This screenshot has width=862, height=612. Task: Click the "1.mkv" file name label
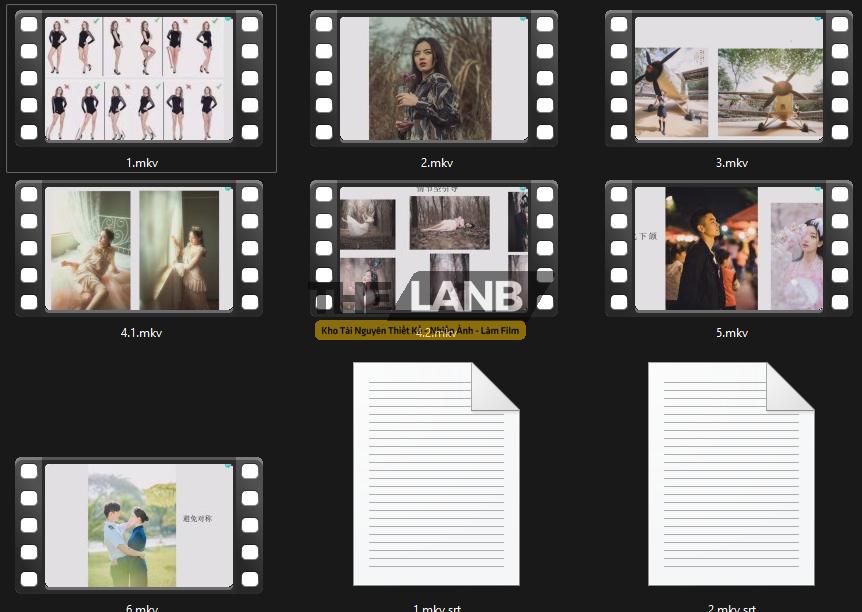coord(140,163)
